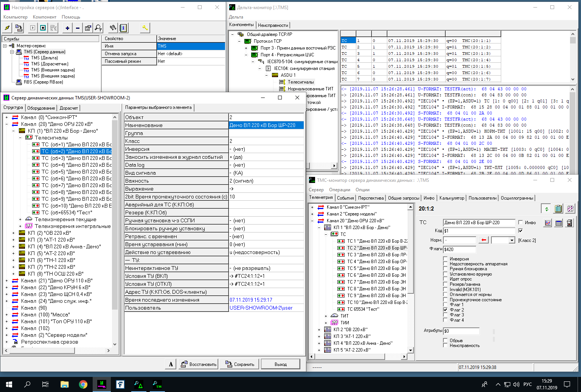
Task: Click the red left arrow button
Action: 483,240
